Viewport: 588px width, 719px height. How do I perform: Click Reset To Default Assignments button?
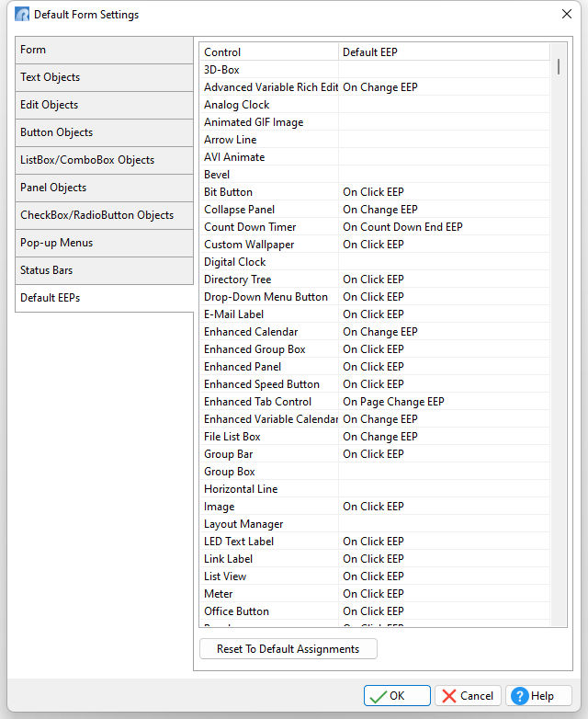click(288, 649)
